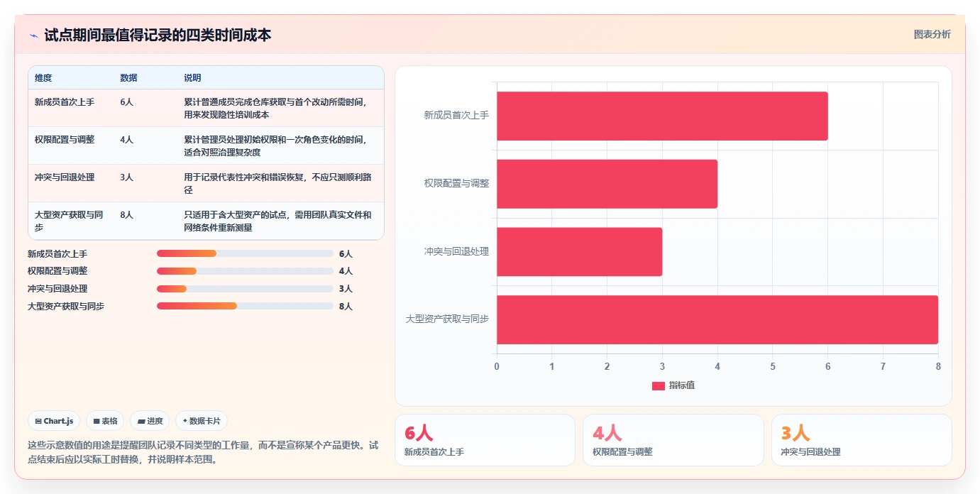
Task: Select the 表格 tag chip
Action: (105, 421)
